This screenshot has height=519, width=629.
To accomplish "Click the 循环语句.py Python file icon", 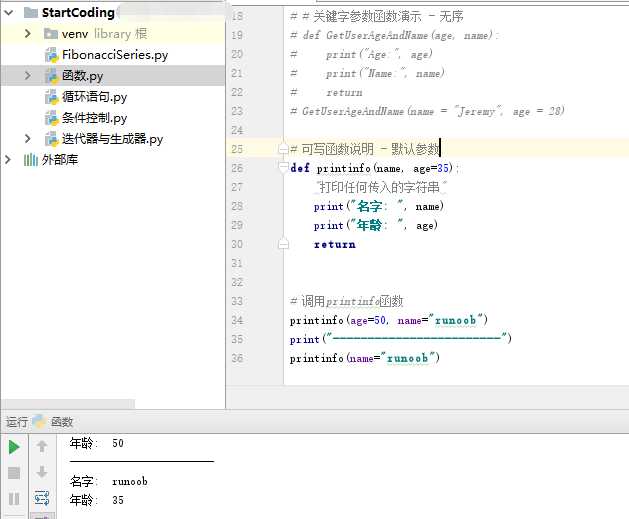I will (51, 97).
